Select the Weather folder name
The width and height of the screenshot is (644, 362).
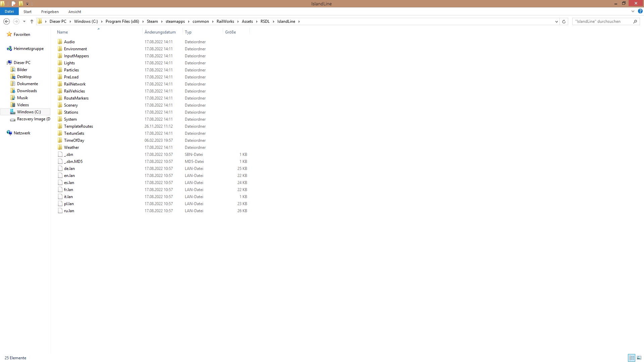(71, 147)
